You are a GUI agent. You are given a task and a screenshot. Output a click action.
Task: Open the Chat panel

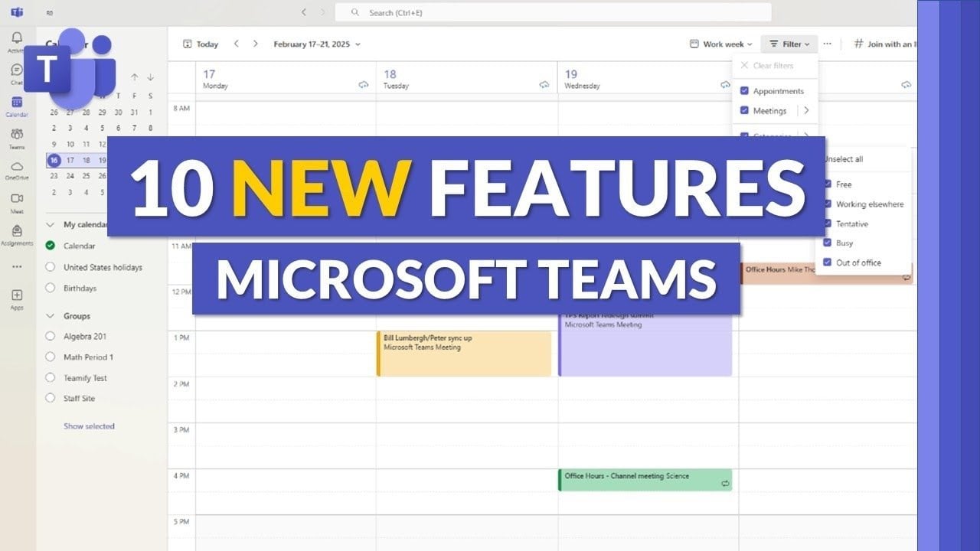17,71
